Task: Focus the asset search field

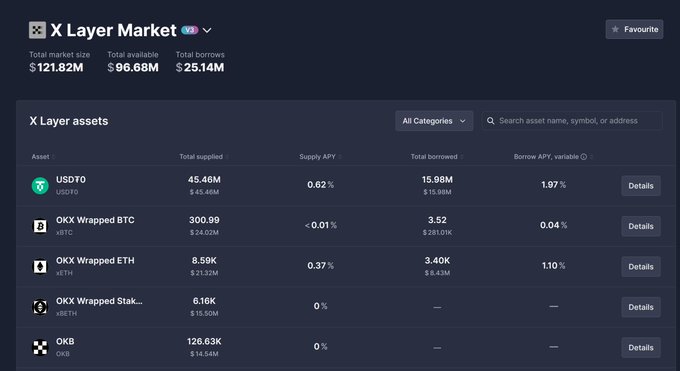Action: 572,121
